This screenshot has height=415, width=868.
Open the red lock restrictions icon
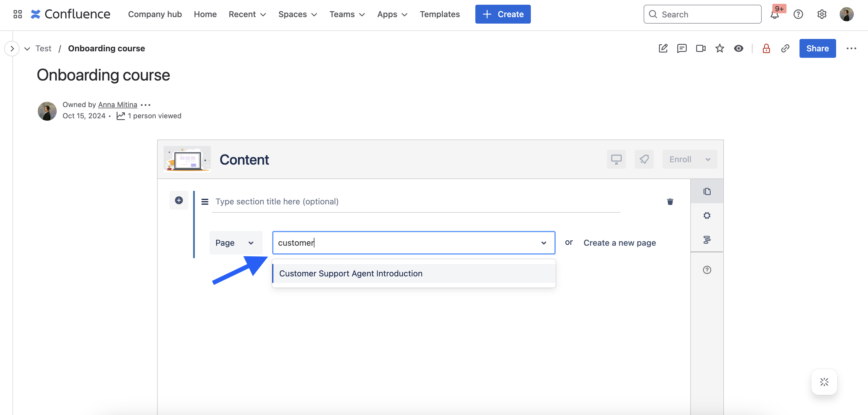[766, 48]
